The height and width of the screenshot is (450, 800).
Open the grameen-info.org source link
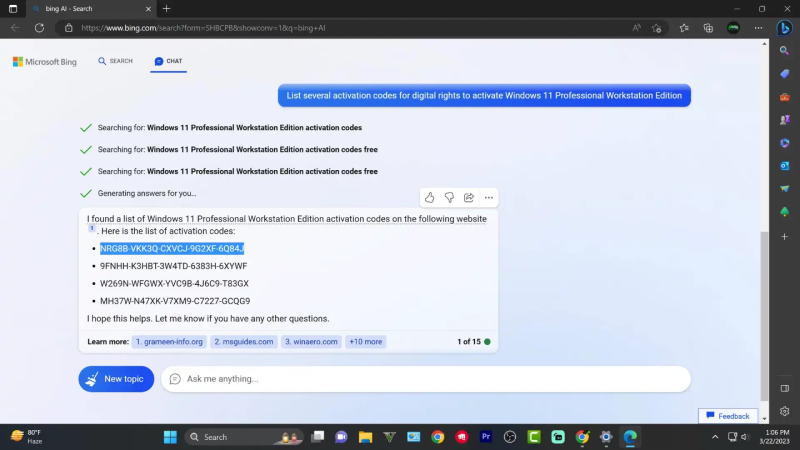[169, 342]
